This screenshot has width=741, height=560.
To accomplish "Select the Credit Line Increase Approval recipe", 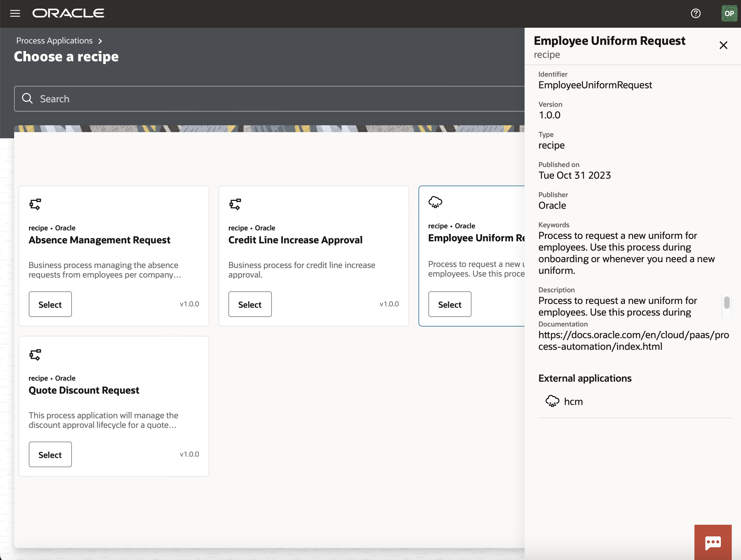I will pyautogui.click(x=250, y=304).
